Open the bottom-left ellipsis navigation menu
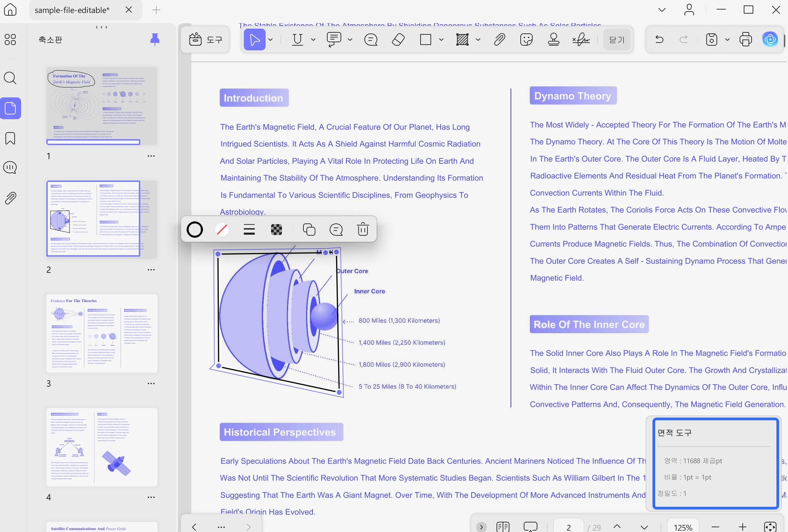The width and height of the screenshot is (788, 532). [x=221, y=527]
